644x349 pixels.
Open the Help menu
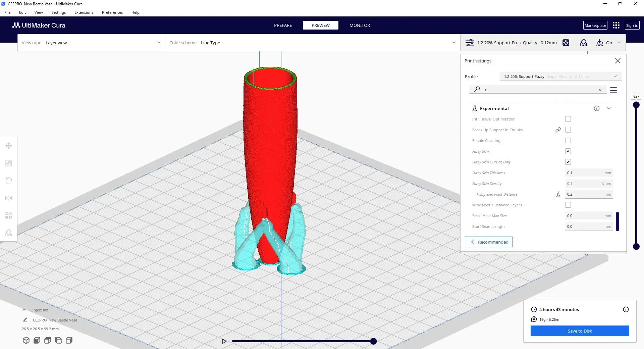click(136, 12)
